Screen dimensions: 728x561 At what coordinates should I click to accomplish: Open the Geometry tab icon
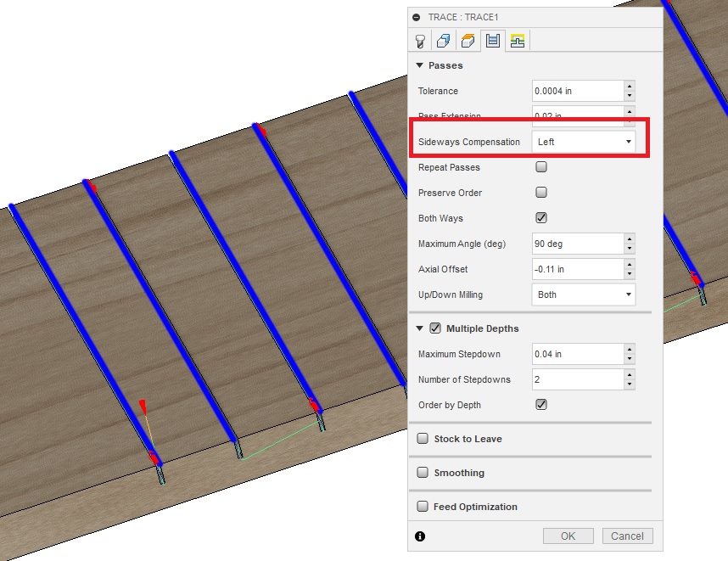click(444, 41)
